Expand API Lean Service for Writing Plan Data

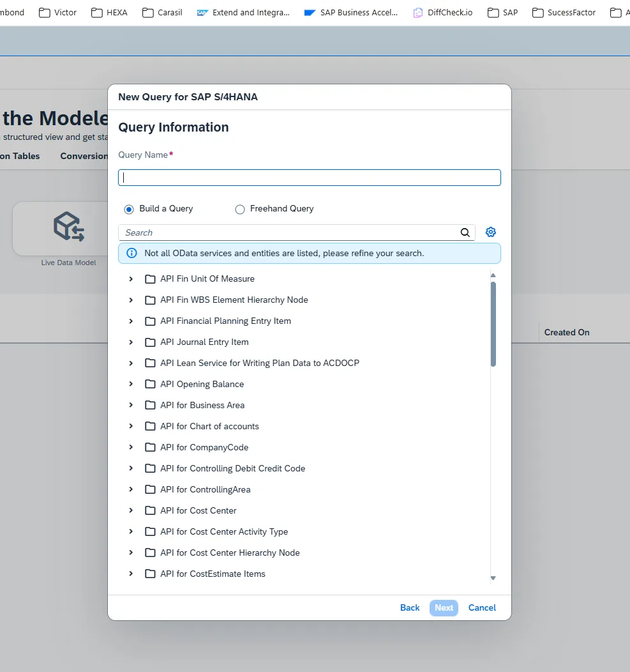[131, 363]
